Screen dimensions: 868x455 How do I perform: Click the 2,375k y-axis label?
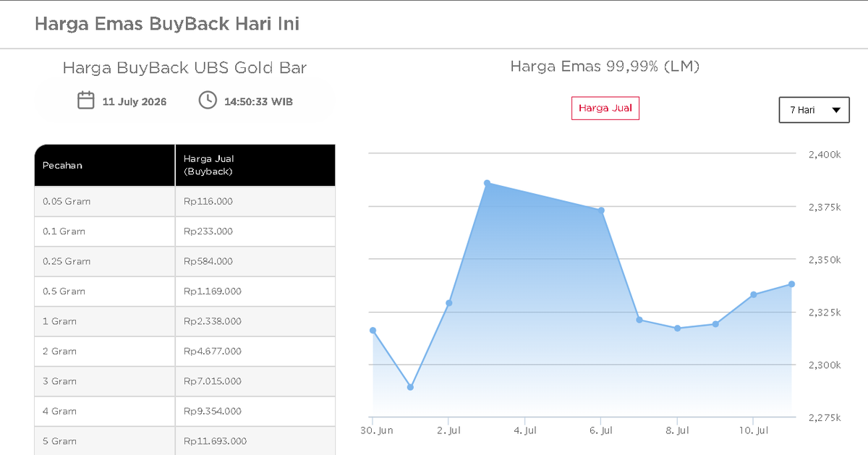(x=824, y=208)
